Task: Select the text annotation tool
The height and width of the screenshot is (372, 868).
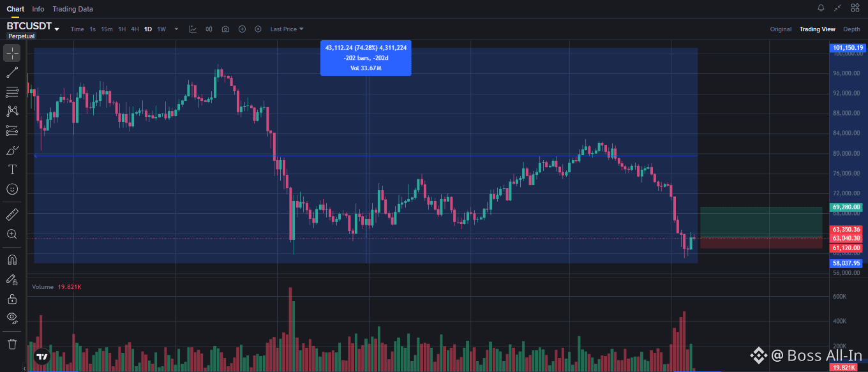Action: click(x=11, y=169)
